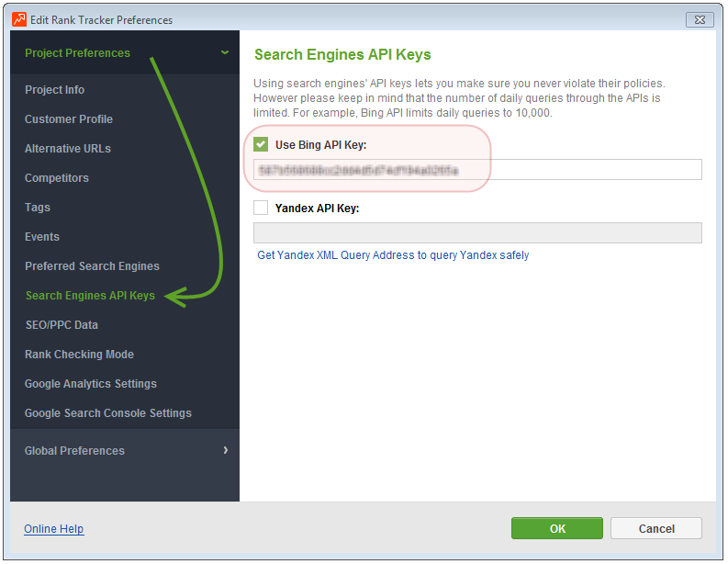This screenshot has height=564, width=728.
Task: Click the Cancel button
Action: click(656, 528)
